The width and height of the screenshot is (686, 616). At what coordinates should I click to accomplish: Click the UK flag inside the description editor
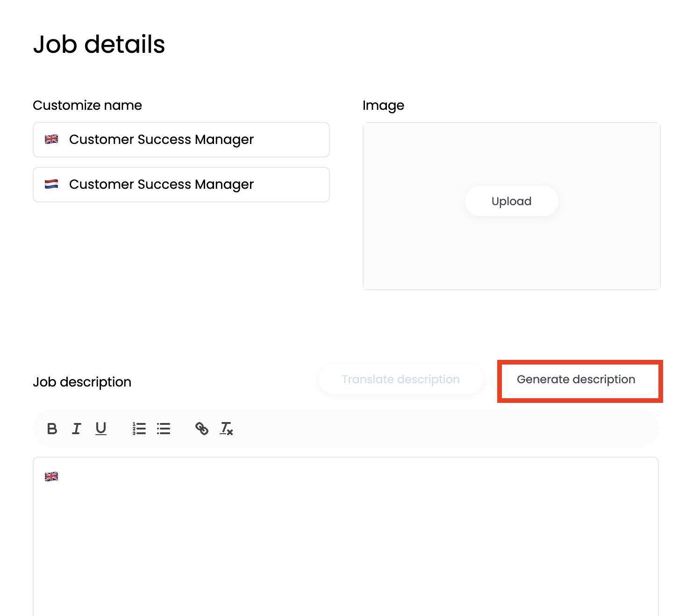click(x=51, y=476)
